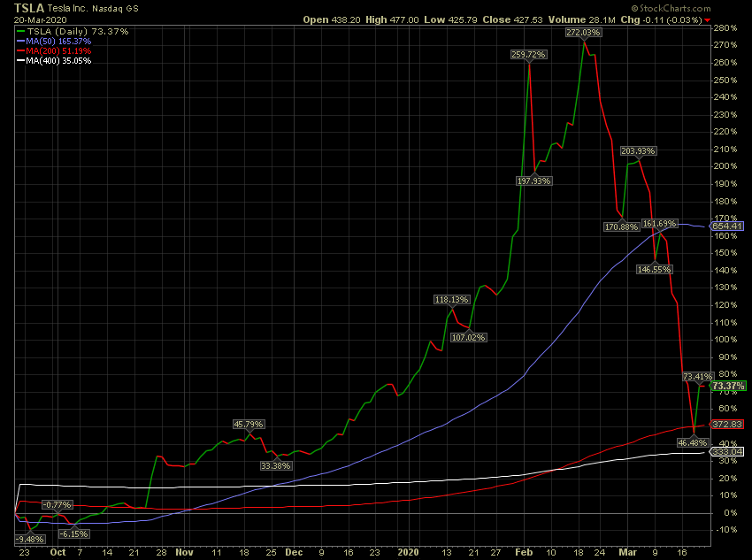Click the 2020 x-axis label

408,552
